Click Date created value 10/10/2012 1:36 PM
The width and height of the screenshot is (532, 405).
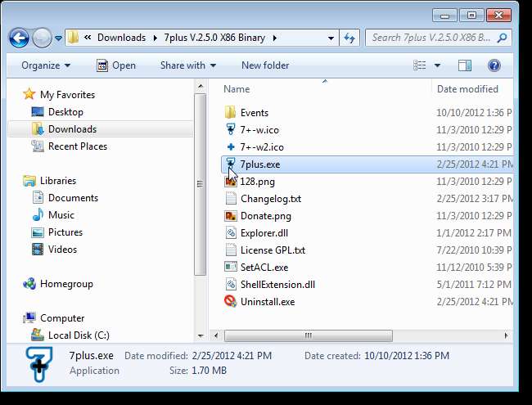[407, 355]
